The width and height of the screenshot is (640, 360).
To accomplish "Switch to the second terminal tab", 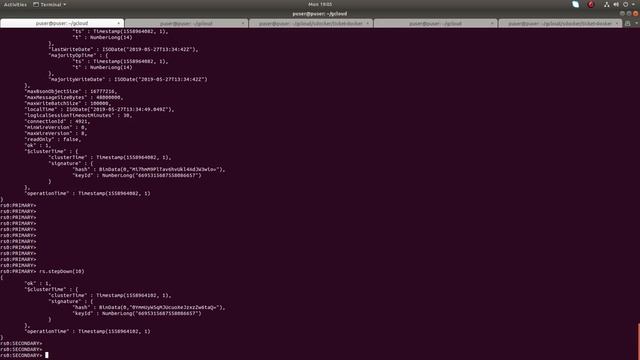I will point(186,23).
